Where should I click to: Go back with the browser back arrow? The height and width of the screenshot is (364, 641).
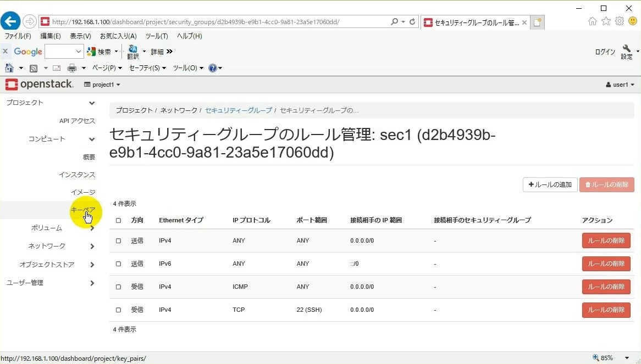pos(10,21)
